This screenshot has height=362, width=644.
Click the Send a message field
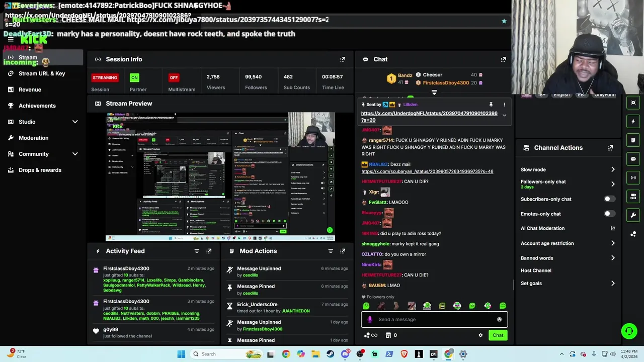click(434, 319)
